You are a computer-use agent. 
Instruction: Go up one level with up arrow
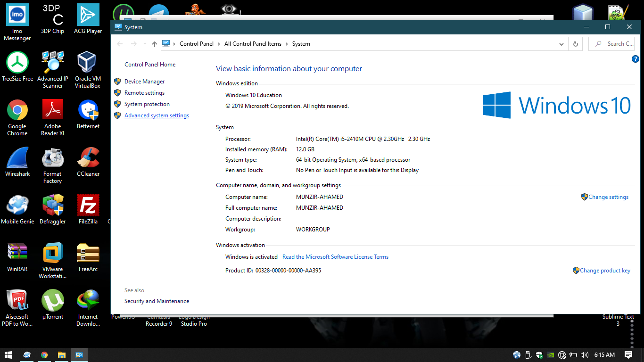click(x=155, y=44)
